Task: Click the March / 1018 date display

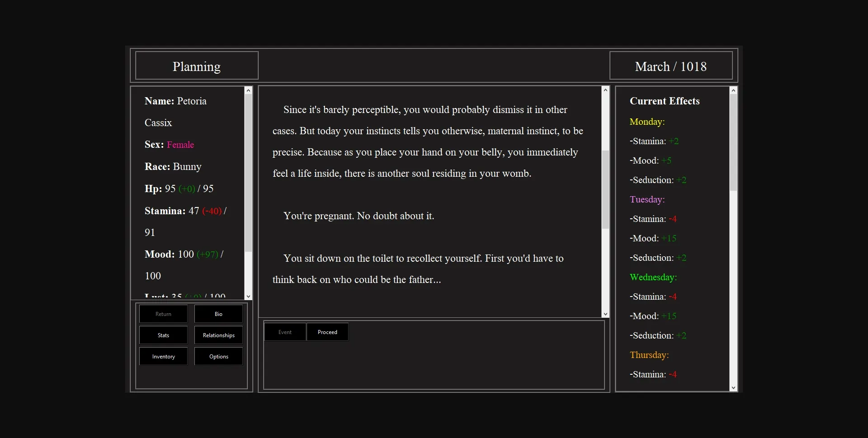Action: 671,66
